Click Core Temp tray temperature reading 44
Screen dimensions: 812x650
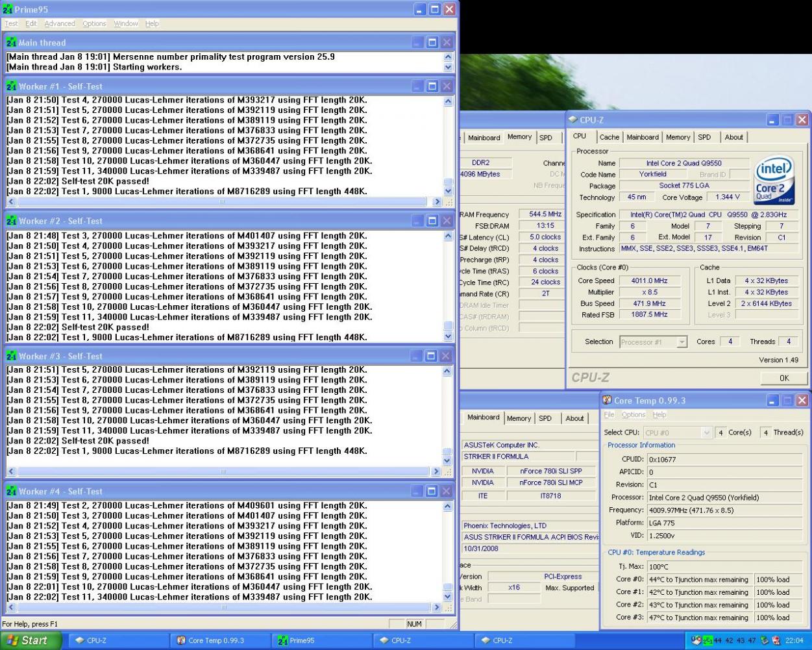coord(717,640)
